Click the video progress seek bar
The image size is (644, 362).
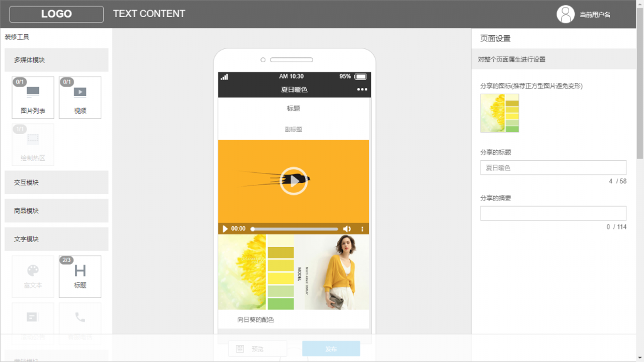[294, 229]
